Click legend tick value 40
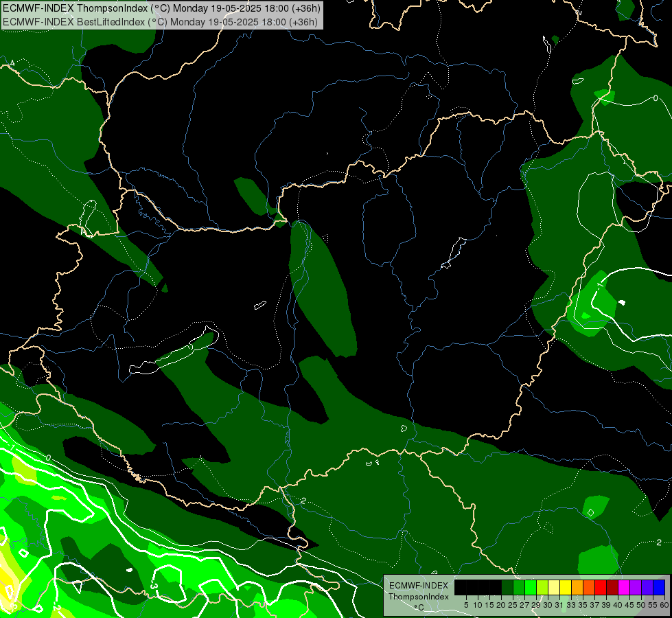The height and width of the screenshot is (618, 672). click(x=618, y=605)
